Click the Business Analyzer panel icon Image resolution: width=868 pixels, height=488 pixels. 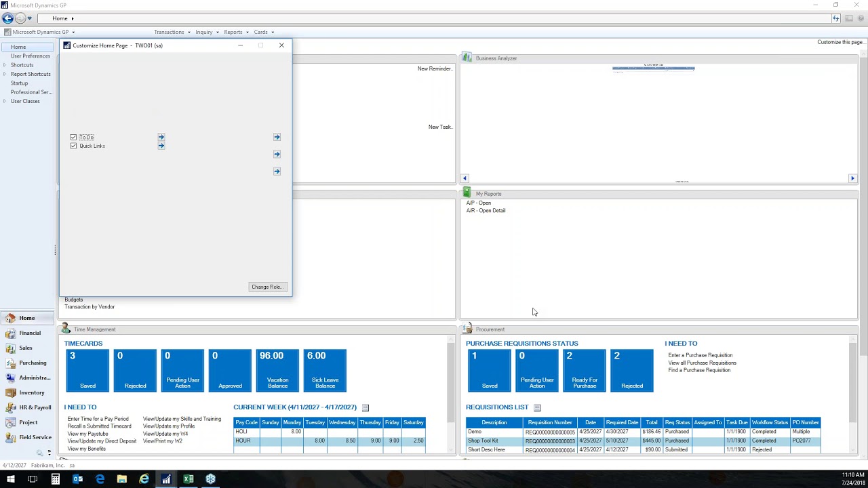tap(467, 58)
